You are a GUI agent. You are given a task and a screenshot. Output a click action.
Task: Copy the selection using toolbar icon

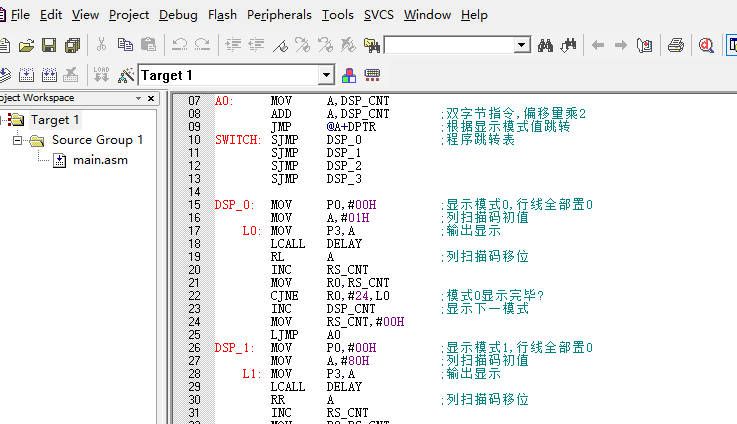[x=125, y=45]
